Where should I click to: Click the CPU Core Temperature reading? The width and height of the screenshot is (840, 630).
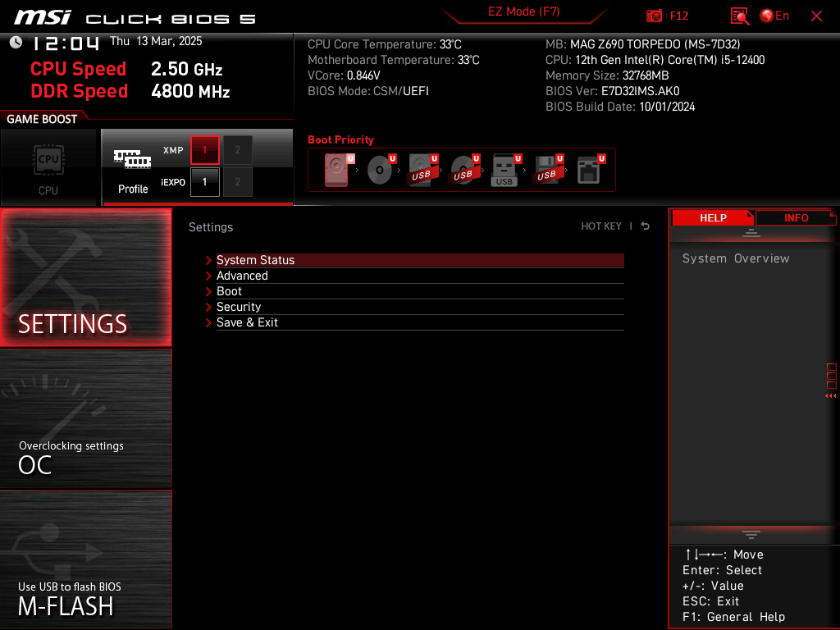pyautogui.click(x=385, y=44)
